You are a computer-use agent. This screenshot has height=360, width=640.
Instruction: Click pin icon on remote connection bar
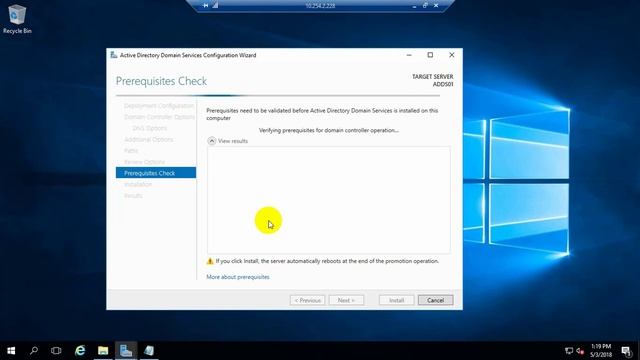(205, 6)
